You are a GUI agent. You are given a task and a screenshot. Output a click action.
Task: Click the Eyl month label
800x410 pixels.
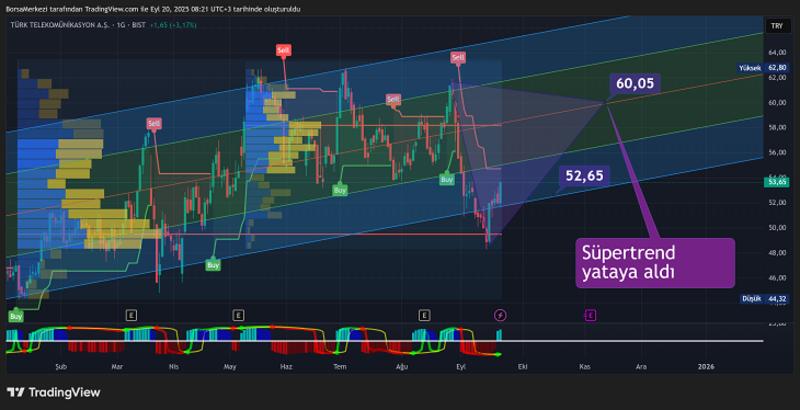pos(461,367)
